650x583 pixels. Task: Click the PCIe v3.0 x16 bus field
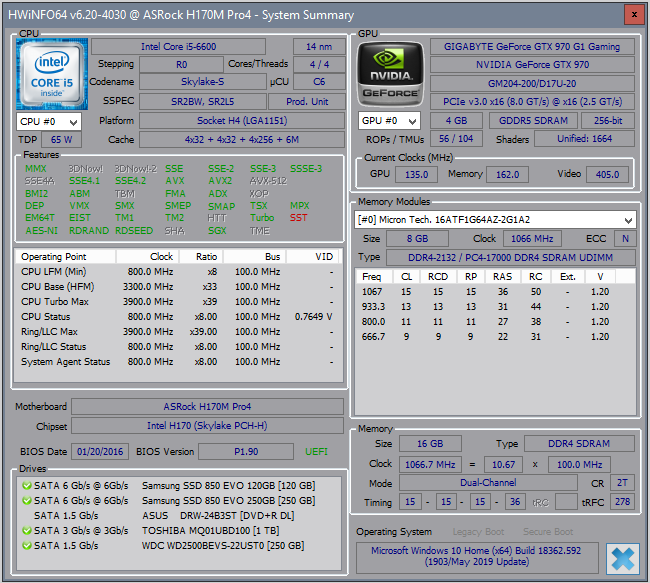(532, 102)
